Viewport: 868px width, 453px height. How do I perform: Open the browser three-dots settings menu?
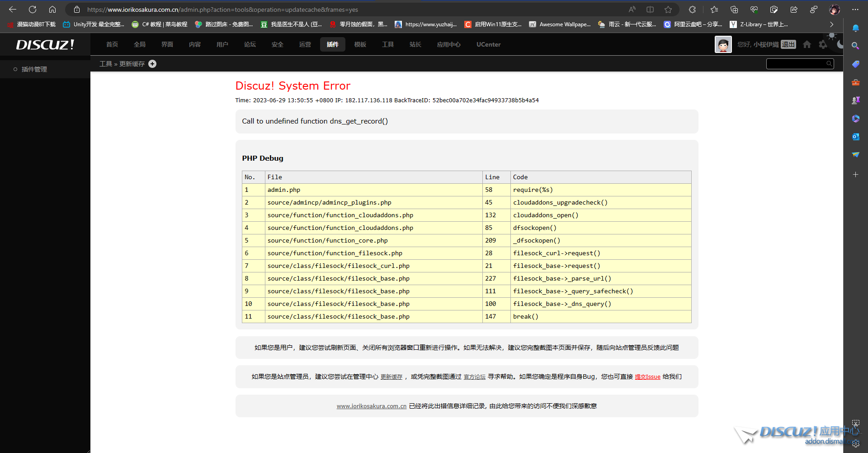(x=855, y=10)
